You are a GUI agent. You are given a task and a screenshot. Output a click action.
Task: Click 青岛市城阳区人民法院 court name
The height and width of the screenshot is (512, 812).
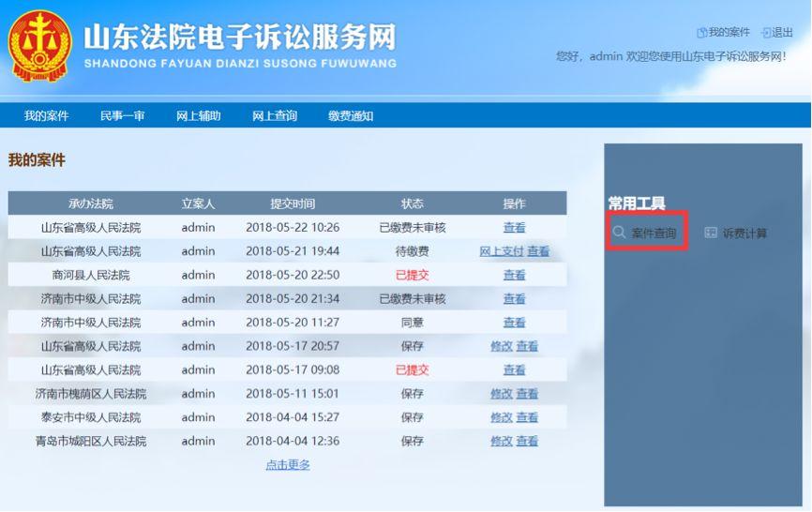[x=91, y=441]
